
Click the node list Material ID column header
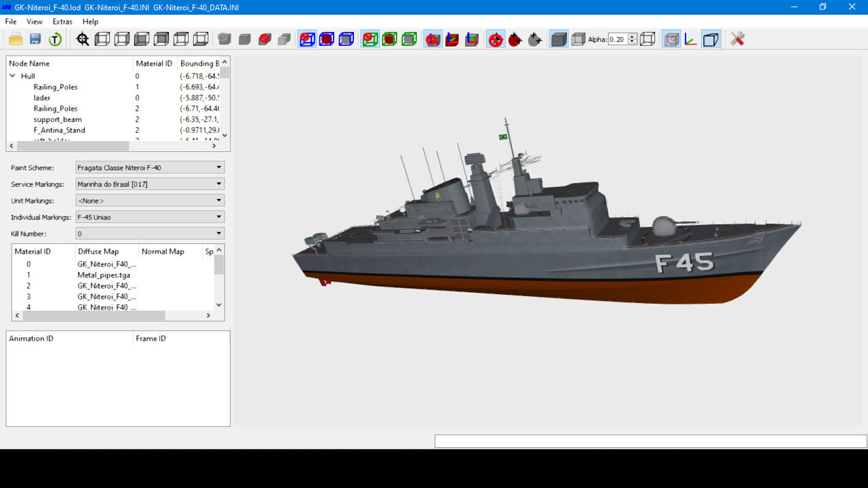tap(155, 63)
